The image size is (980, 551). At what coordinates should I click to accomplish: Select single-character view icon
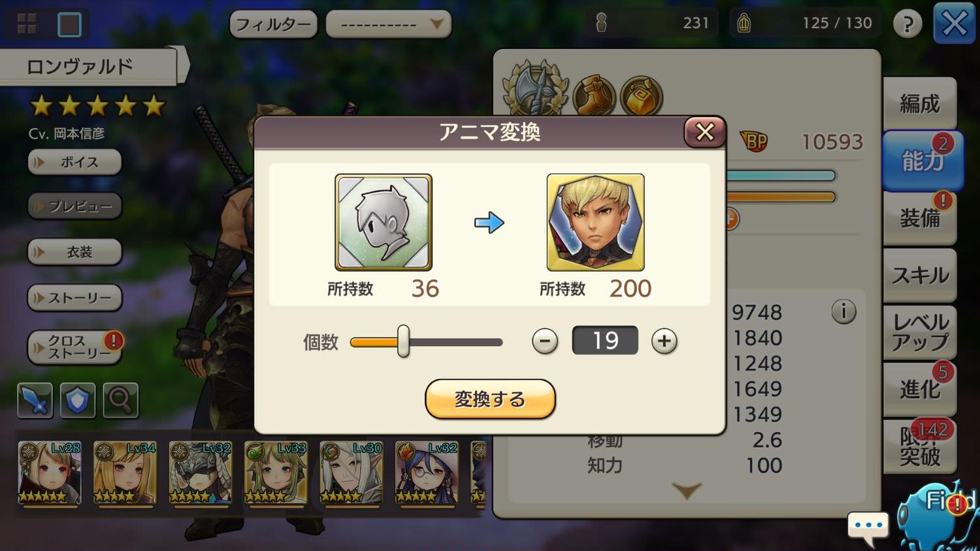[69, 24]
